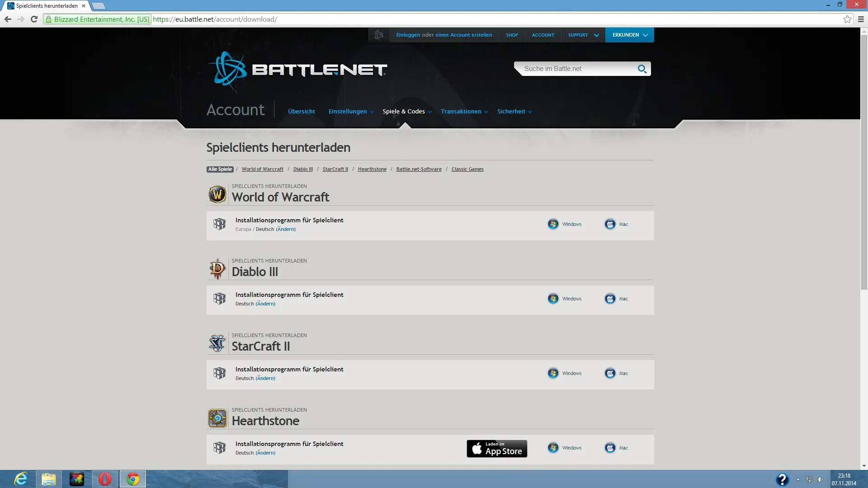Expand the Sicherheit menu
The height and width of the screenshot is (488, 868).
(x=514, y=111)
